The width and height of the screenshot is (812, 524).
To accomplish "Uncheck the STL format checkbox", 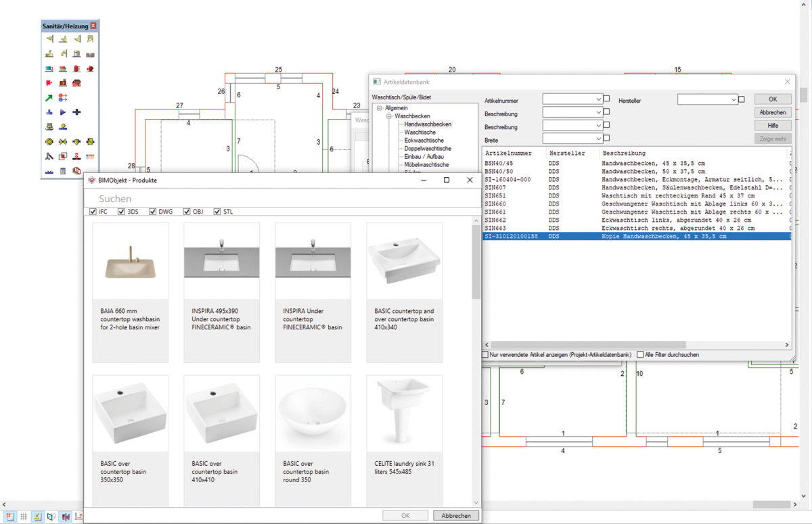I will 217,212.
